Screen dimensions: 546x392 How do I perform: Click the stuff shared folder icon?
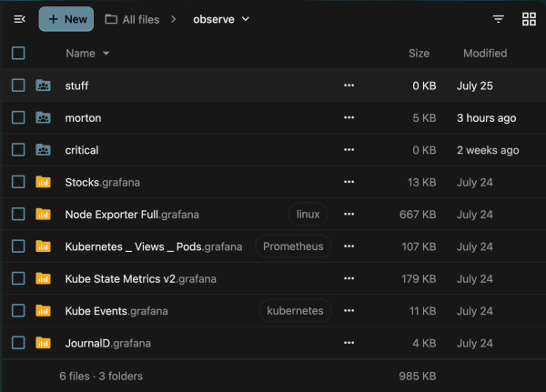click(x=43, y=85)
